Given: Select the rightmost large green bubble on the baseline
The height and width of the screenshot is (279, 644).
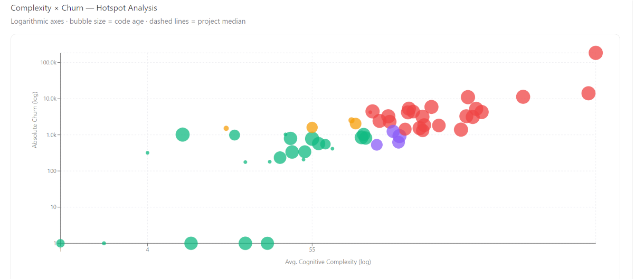Looking at the screenshot, I should click(268, 243).
